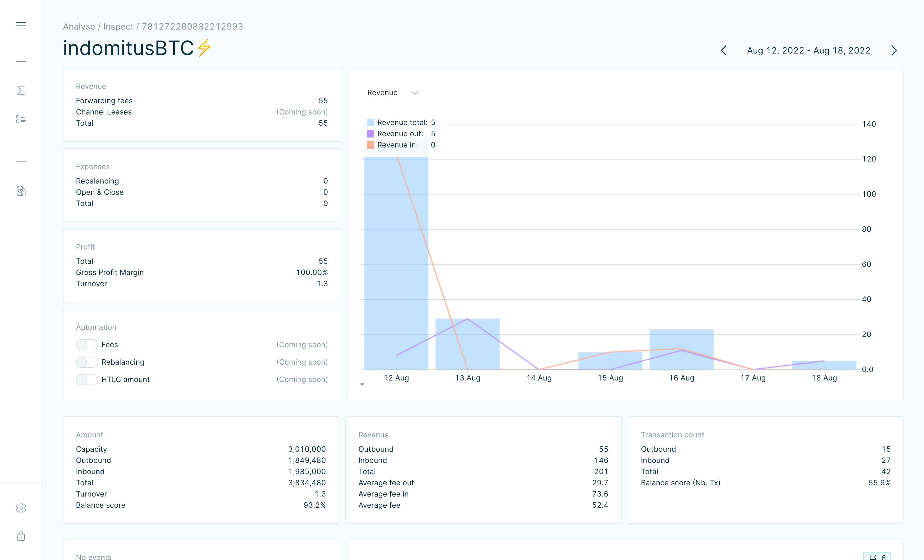The width and height of the screenshot is (924, 560).
Task: Enable the Rebalancing automation toggle
Action: pyautogui.click(x=86, y=362)
